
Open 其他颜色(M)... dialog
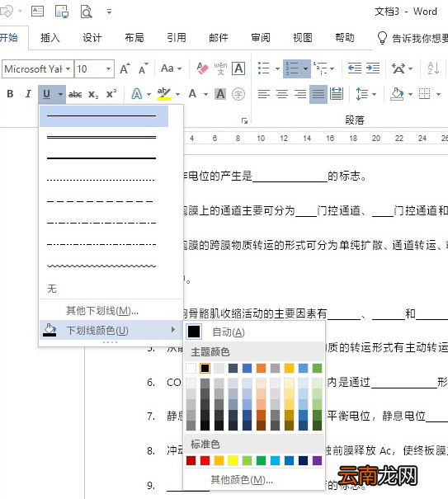point(255,479)
